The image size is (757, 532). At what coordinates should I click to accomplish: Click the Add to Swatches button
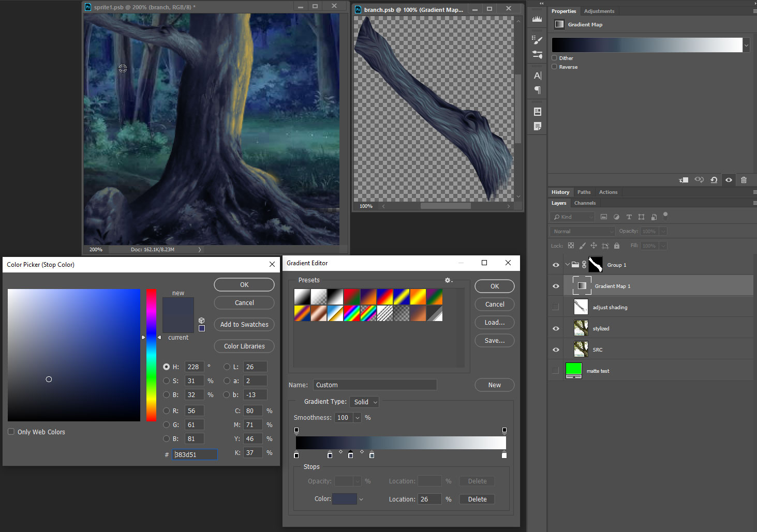[x=244, y=324]
